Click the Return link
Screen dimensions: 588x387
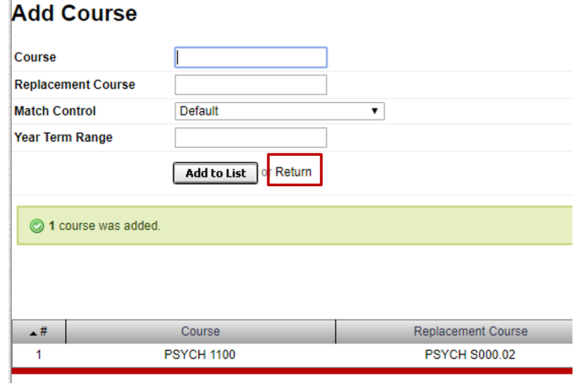pyautogui.click(x=293, y=172)
